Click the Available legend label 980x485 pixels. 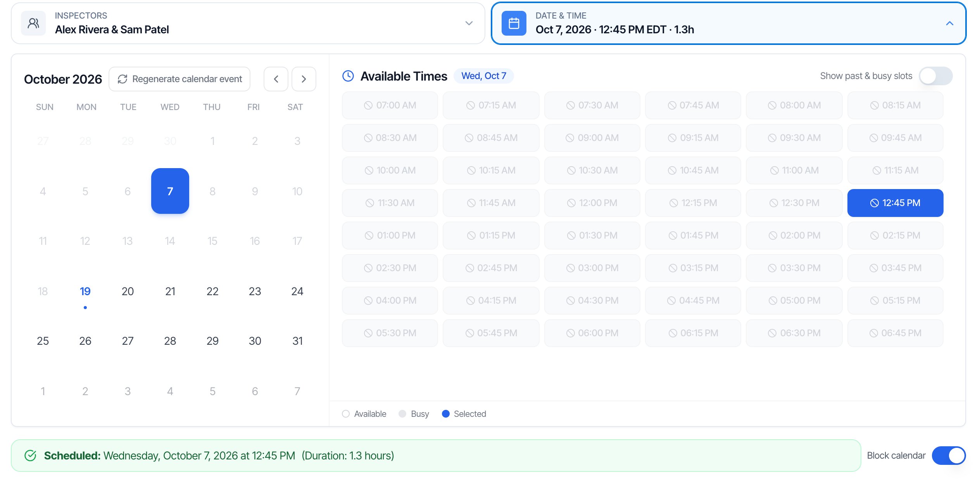[x=370, y=414]
